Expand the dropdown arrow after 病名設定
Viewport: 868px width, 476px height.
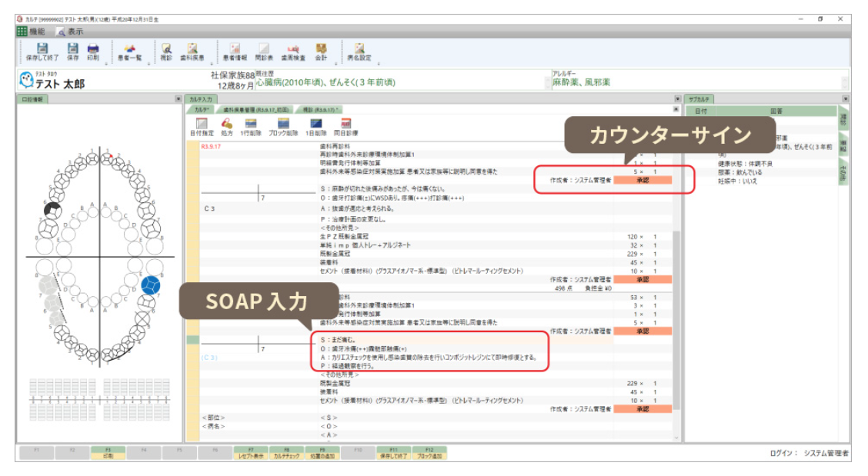pos(378,64)
